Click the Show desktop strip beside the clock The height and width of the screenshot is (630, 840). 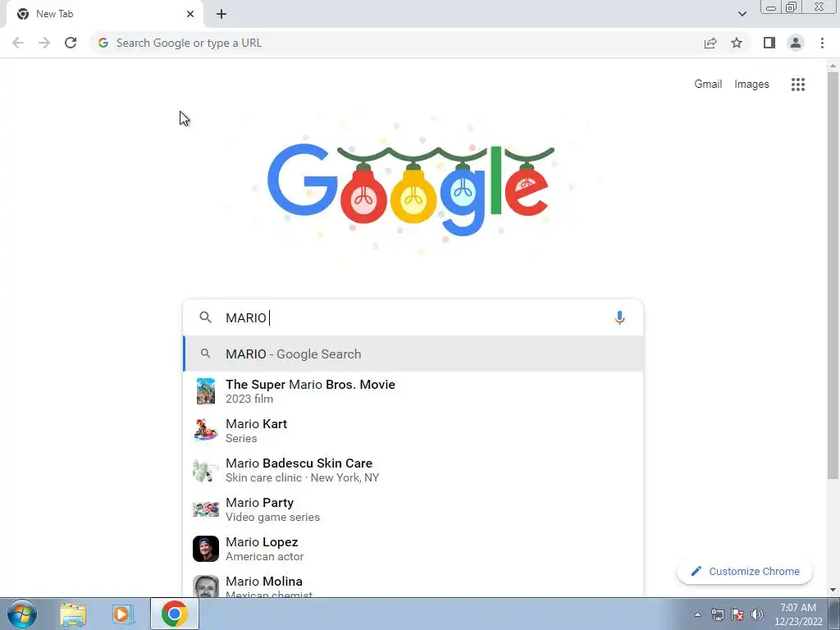pos(834,614)
